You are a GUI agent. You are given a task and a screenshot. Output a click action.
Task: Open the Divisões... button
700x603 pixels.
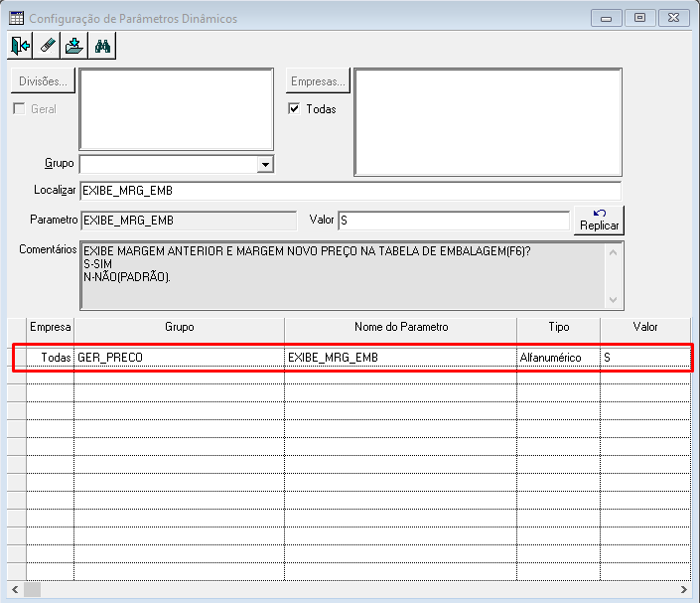click(x=43, y=81)
